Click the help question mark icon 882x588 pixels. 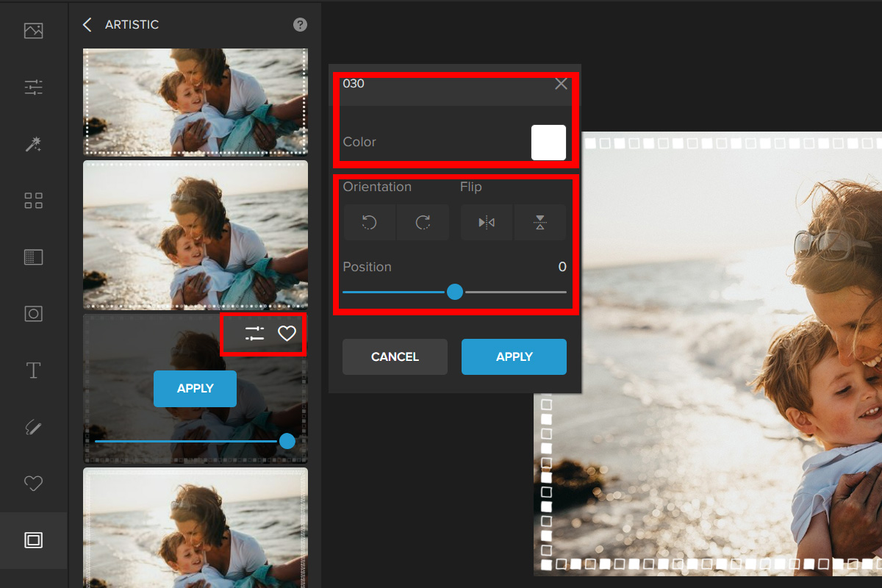tap(300, 24)
